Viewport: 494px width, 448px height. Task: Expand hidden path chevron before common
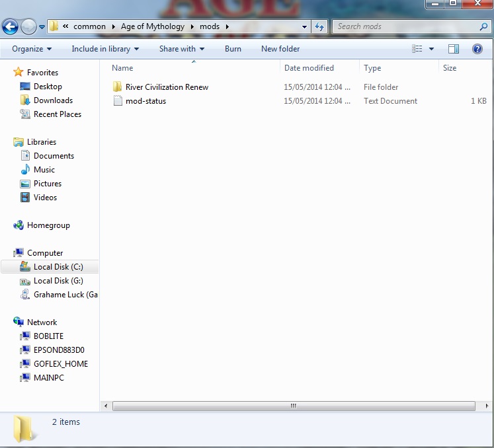[65, 26]
